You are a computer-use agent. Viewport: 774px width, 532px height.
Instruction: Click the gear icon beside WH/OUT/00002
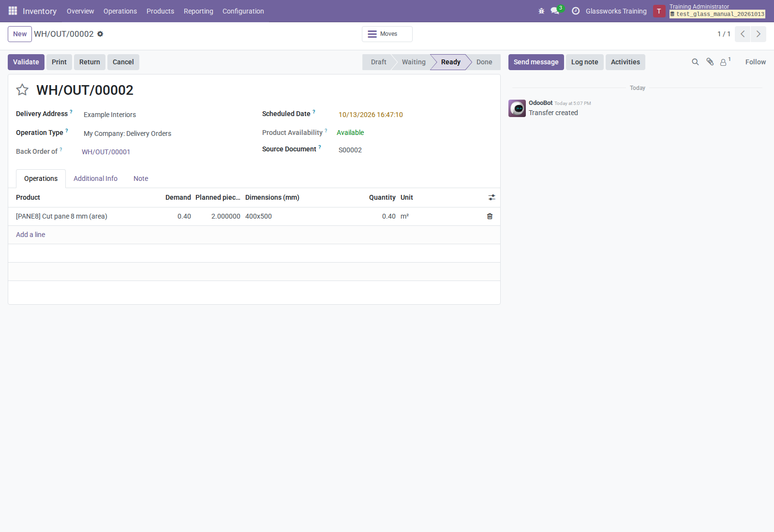coord(100,34)
